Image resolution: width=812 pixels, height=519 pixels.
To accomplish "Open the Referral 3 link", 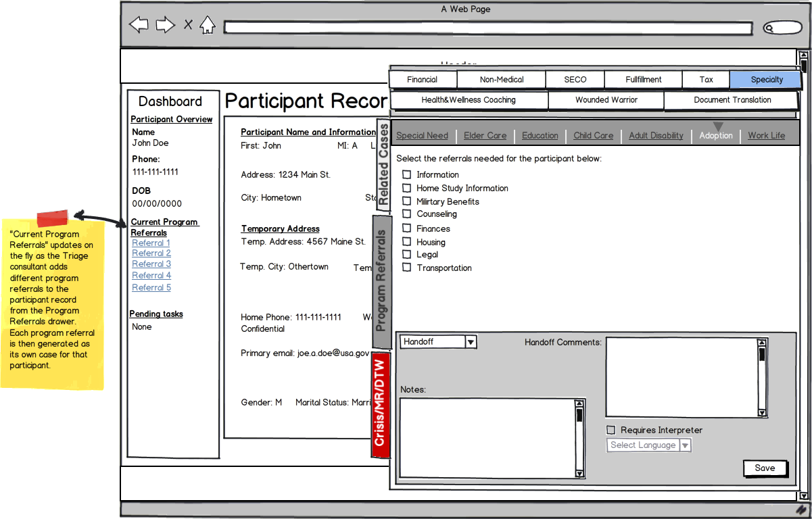I will [151, 264].
